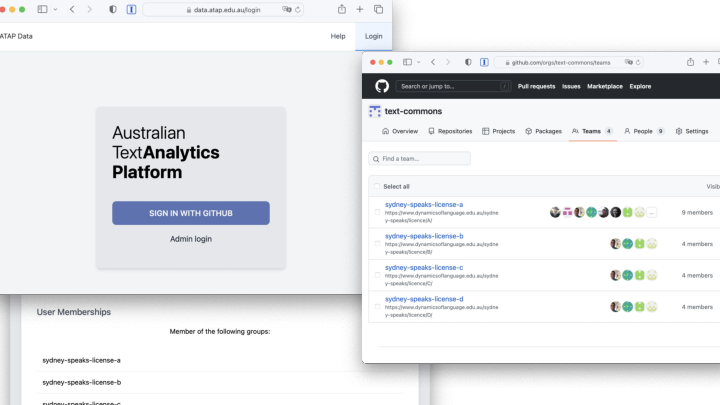Show tab overview in ATAP Safari window
The image size is (720, 405).
pyautogui.click(x=378, y=9)
